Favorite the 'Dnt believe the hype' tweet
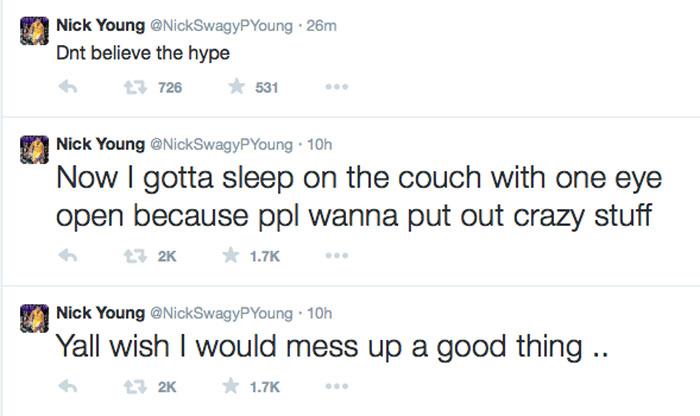Viewport: 700px width, 416px height. 236,86
